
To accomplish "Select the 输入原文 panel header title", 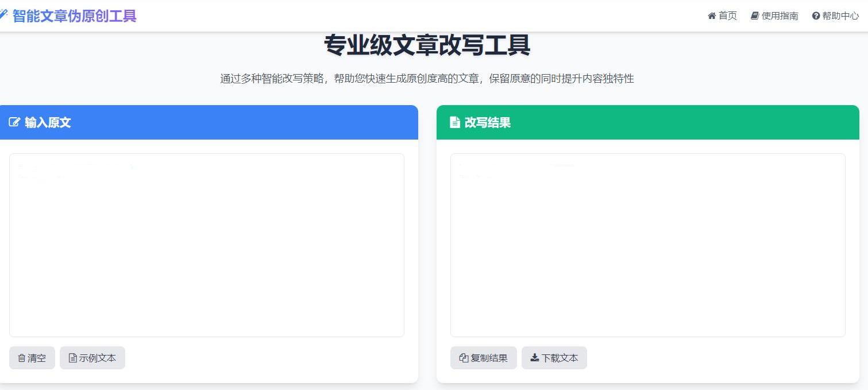I will [x=48, y=122].
